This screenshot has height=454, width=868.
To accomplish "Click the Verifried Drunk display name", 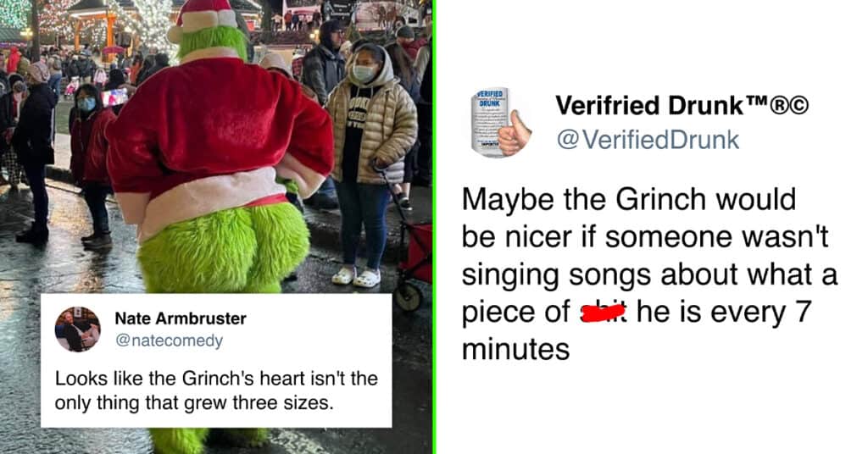I will 650,105.
